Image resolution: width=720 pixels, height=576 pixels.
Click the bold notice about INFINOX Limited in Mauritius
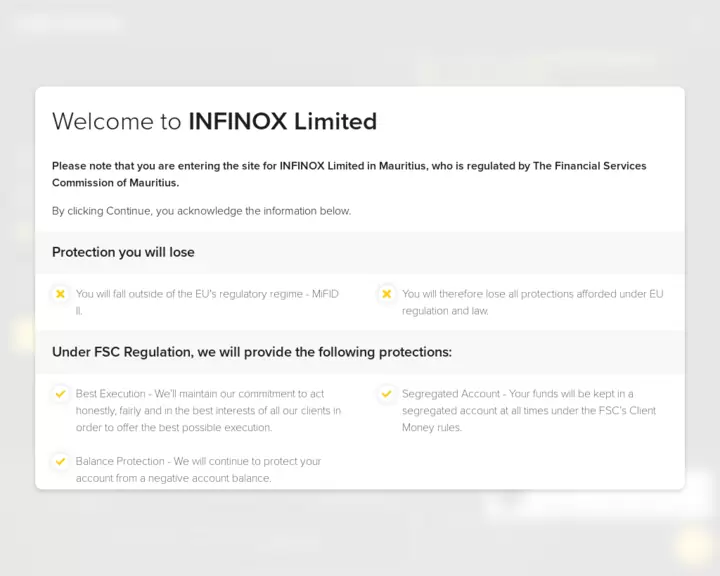tap(349, 166)
